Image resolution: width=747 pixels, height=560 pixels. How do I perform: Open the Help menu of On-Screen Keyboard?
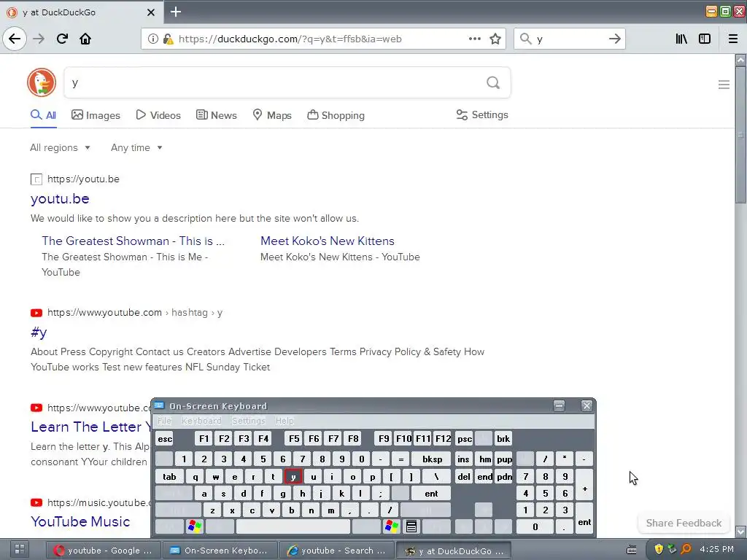coord(285,421)
